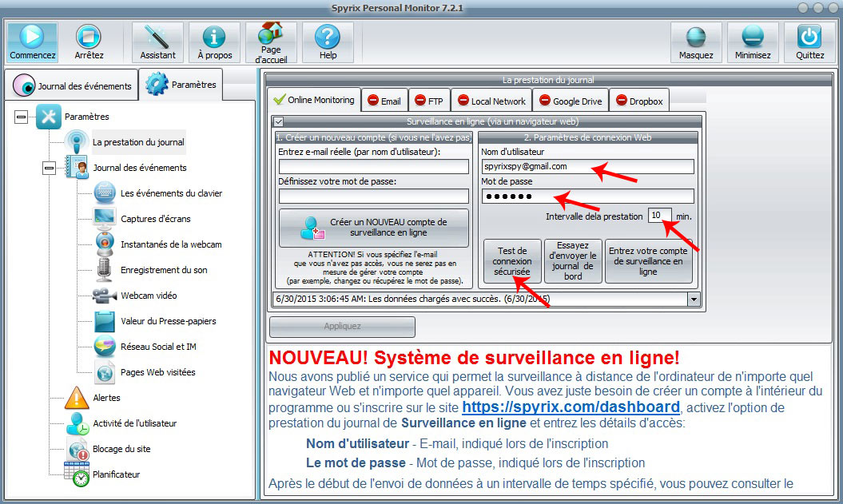Click the user clock icon beside Activité
The image size is (843, 504).
coord(78,423)
